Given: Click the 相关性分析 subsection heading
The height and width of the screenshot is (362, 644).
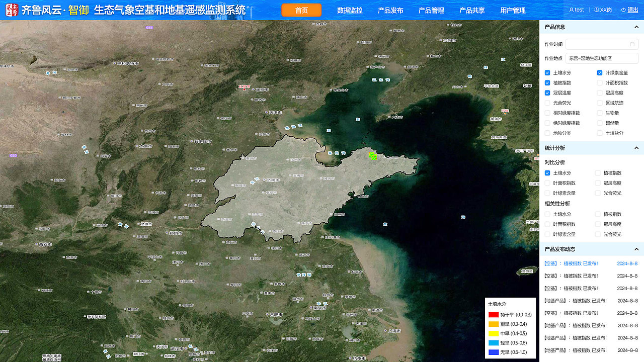Looking at the screenshot, I should coord(557,204).
